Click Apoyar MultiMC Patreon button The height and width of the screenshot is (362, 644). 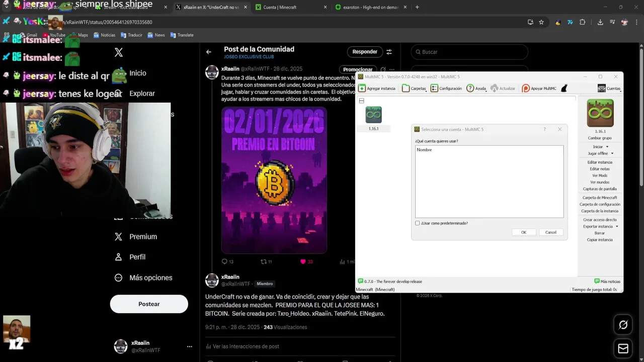click(x=539, y=88)
